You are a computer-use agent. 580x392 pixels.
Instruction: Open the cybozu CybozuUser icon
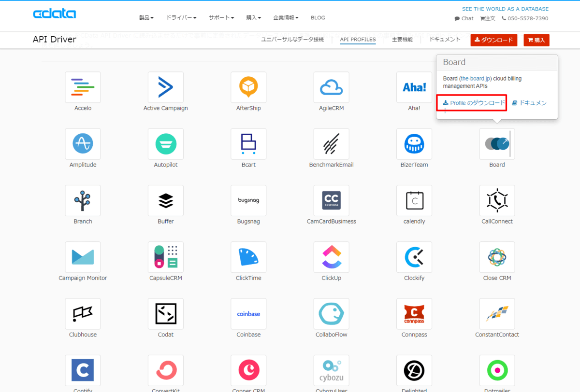[x=331, y=370]
